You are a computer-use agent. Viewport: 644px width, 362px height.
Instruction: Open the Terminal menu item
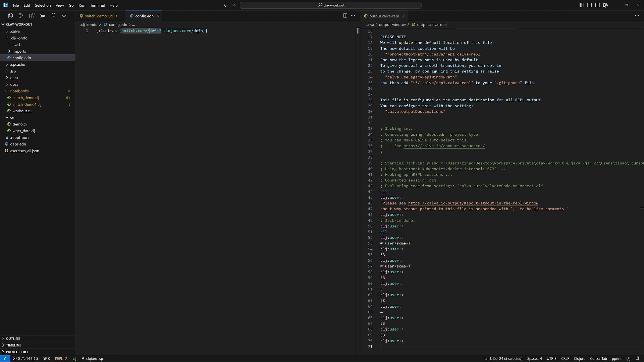(x=96, y=5)
